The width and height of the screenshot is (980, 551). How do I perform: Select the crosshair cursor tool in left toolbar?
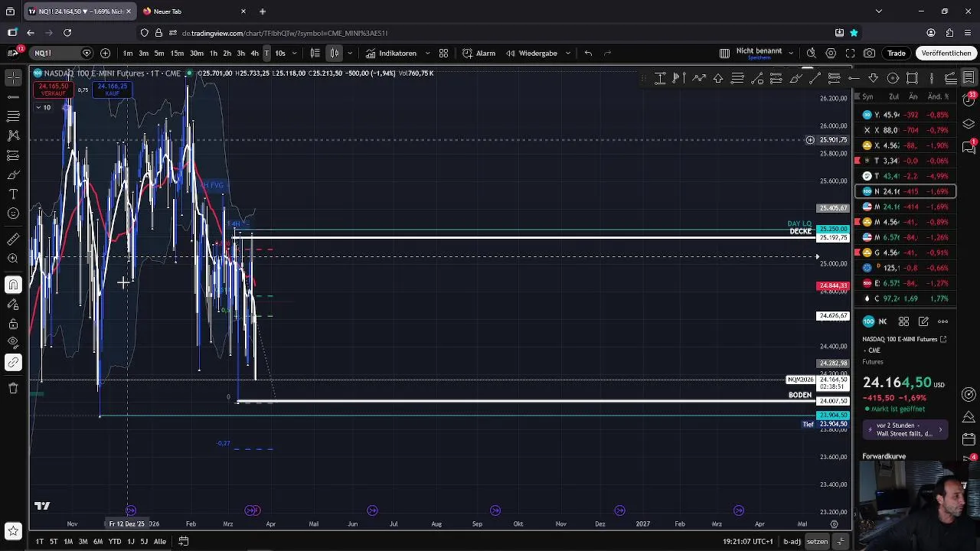click(x=13, y=78)
